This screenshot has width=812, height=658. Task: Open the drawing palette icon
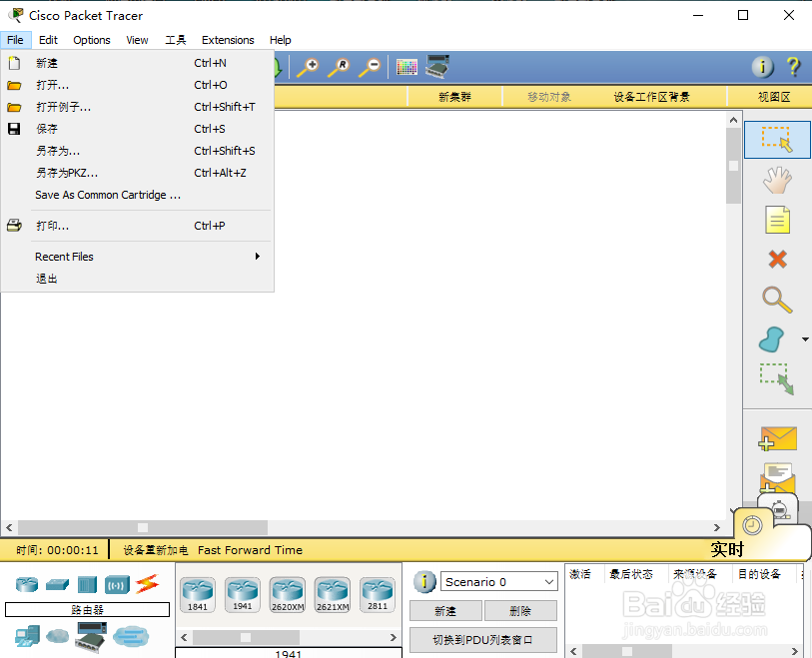(406, 67)
